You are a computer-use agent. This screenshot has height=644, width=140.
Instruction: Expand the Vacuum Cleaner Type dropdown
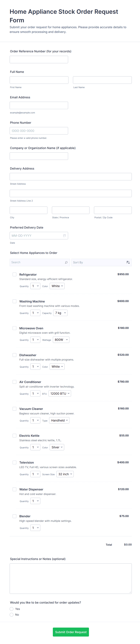59,420
